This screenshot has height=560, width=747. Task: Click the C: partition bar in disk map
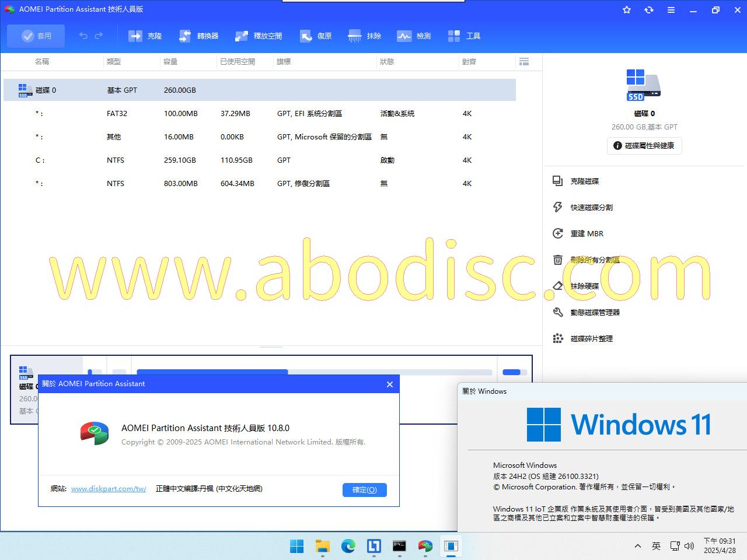tap(314, 372)
